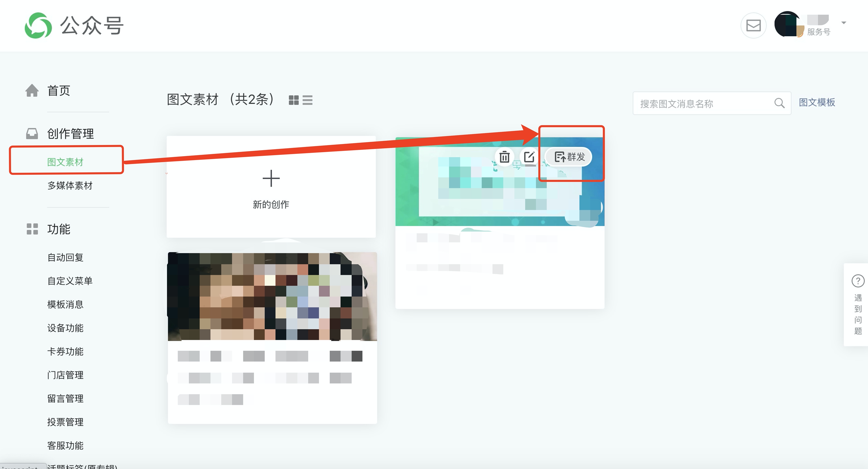This screenshot has height=469, width=868.
Task: Open the 图文模板 link
Action: point(817,102)
